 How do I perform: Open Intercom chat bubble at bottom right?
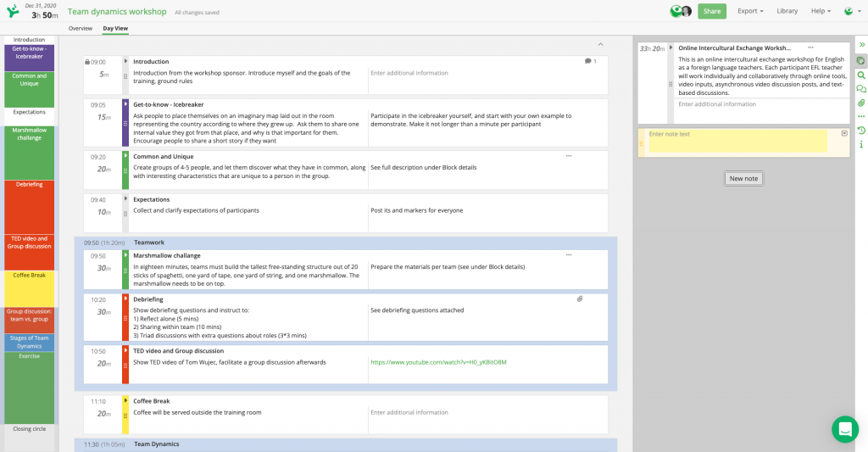click(x=845, y=429)
